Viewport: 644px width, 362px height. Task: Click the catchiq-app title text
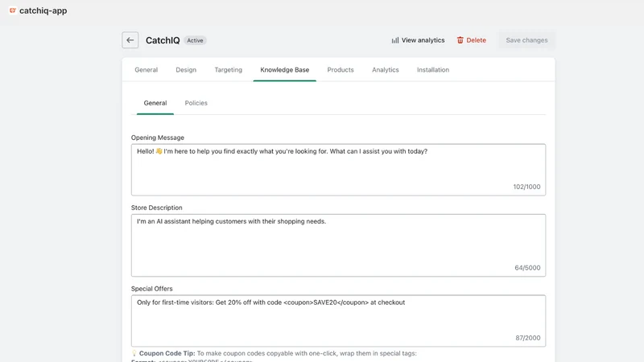(43, 10)
